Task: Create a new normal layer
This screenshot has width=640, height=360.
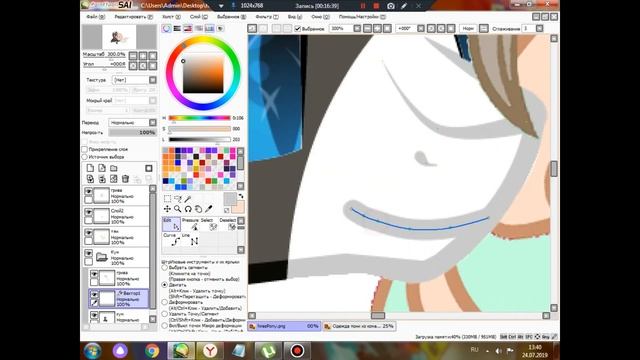Action: click(90, 168)
